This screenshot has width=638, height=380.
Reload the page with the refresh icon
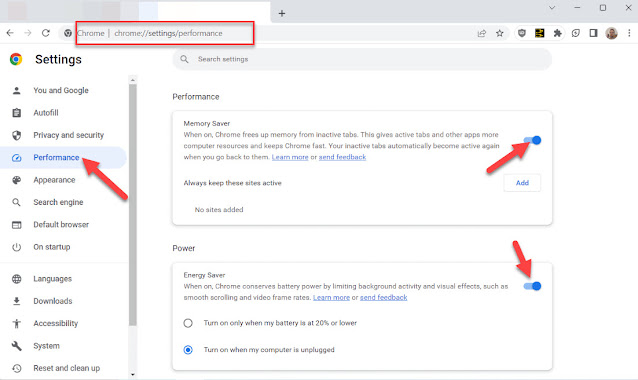point(46,33)
